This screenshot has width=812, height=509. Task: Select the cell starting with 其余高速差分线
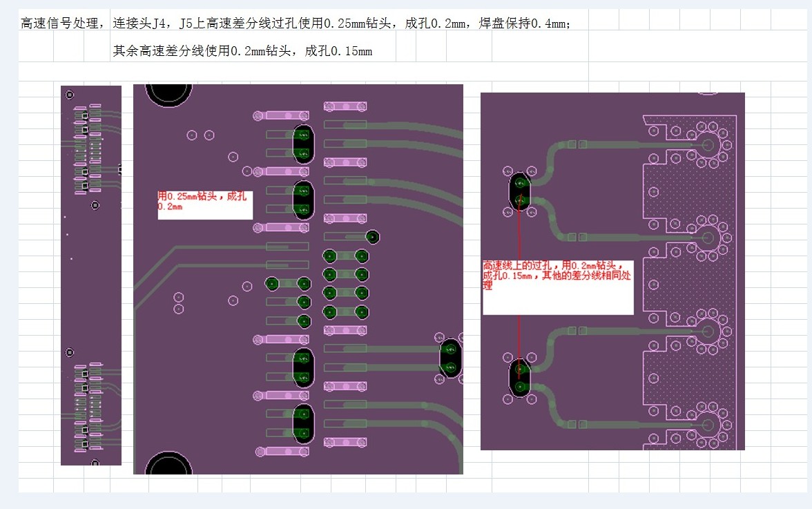point(242,50)
